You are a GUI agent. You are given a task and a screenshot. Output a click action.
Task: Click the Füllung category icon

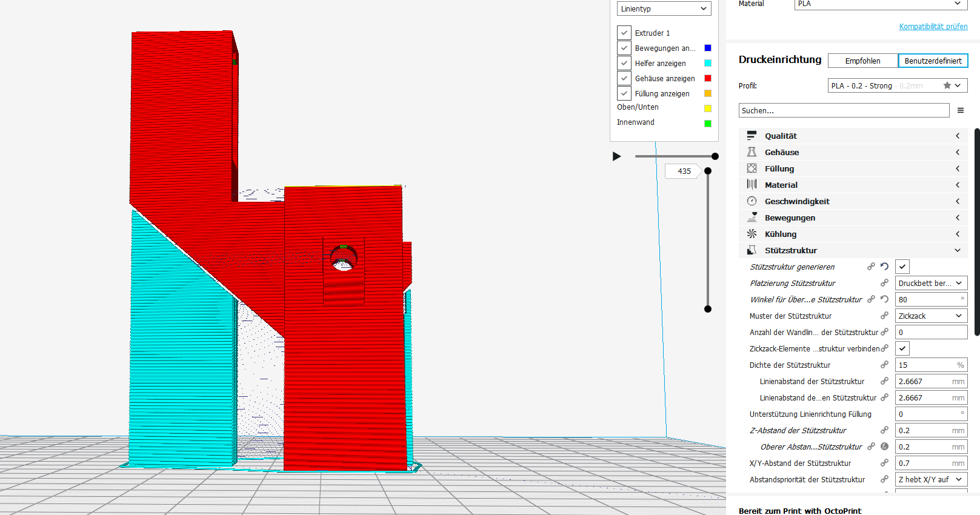pos(752,168)
